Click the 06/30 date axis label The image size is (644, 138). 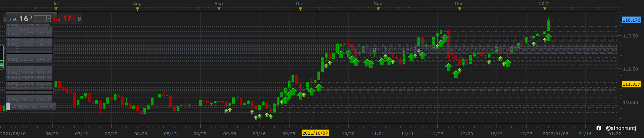pos(52,134)
